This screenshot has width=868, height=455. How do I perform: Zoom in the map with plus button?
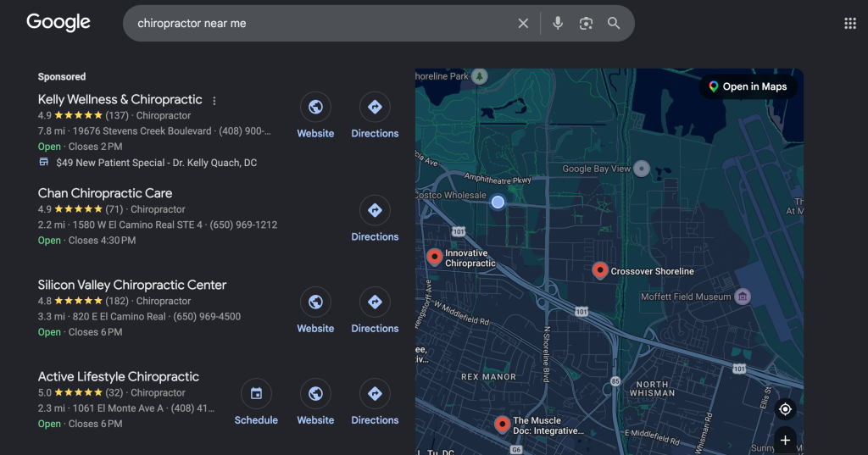pyautogui.click(x=785, y=440)
